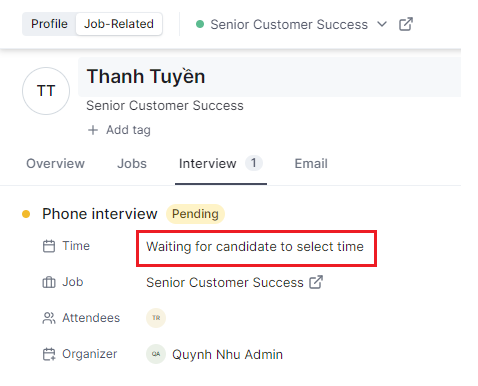Click the TT candidate avatar
The height and width of the screenshot is (386, 478).
coord(46,91)
